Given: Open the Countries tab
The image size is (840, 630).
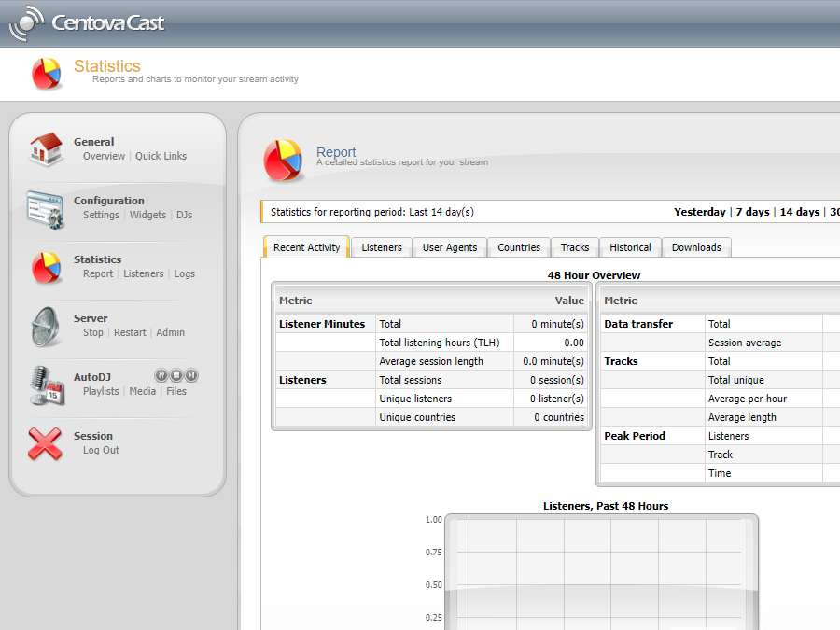Looking at the screenshot, I should click(518, 247).
